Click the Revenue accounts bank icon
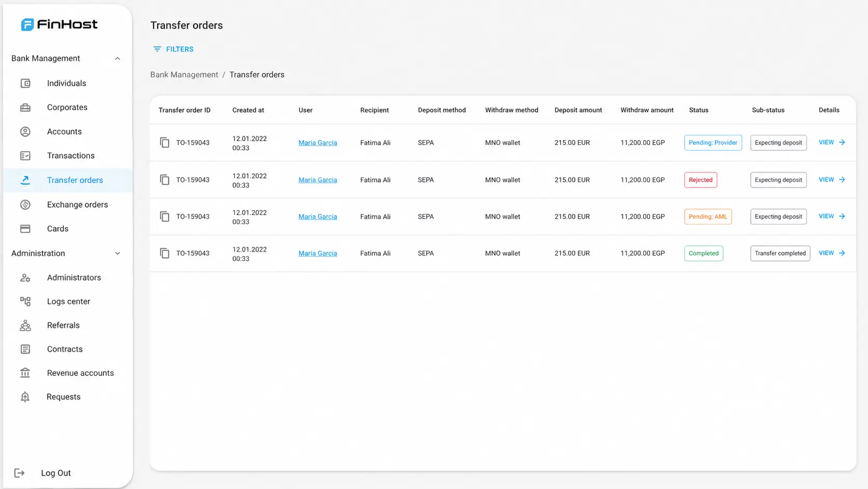868x489 pixels. tap(25, 373)
